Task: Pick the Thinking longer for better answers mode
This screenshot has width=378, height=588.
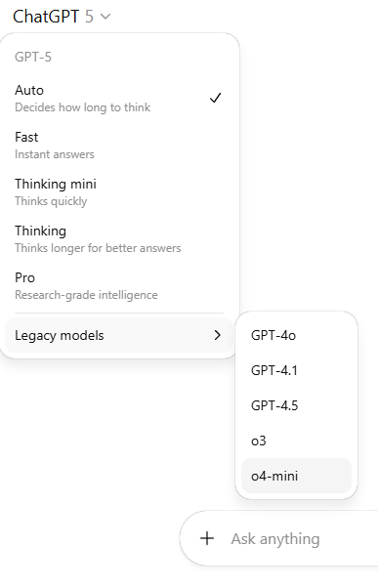Action: tap(119, 239)
